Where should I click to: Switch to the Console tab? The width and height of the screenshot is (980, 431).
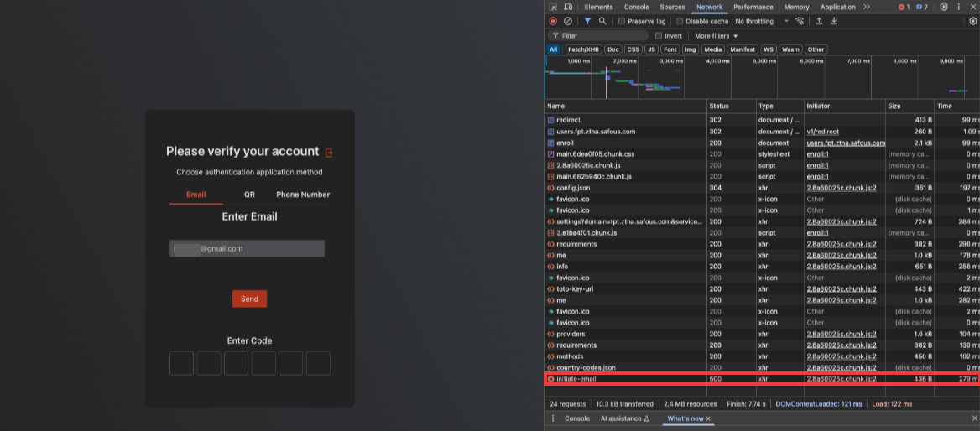pyautogui.click(x=636, y=7)
